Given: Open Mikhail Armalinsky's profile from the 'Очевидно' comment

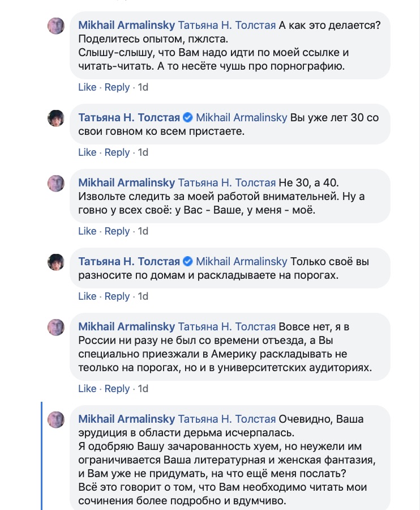Looking at the screenshot, I should [x=127, y=419].
